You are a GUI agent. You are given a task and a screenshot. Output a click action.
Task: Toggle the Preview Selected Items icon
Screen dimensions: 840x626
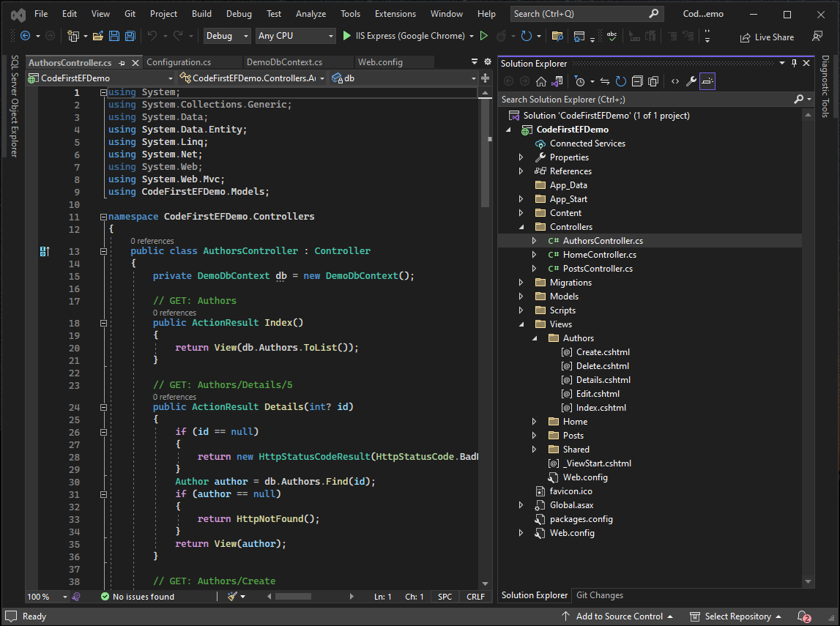(x=707, y=81)
